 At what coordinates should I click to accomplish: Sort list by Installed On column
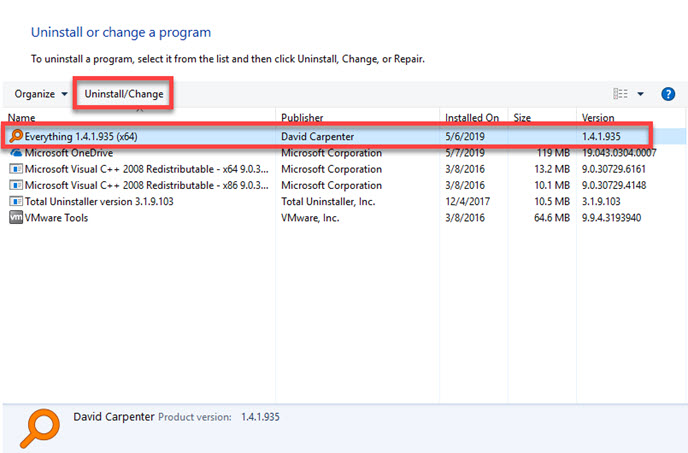(x=472, y=118)
